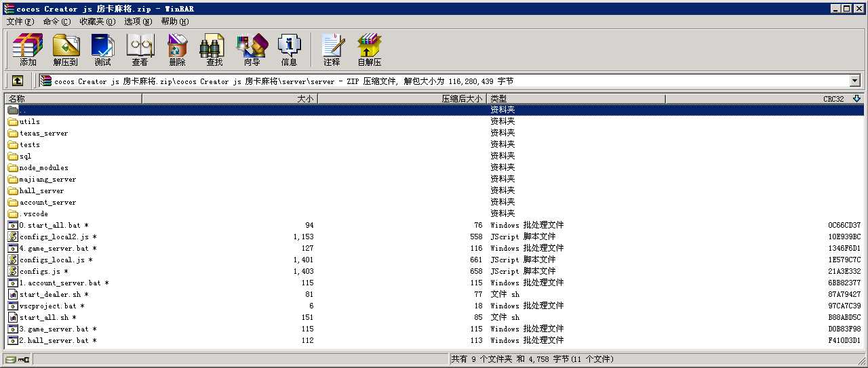
Task: Select file configs_local.js
Action: coord(56,260)
